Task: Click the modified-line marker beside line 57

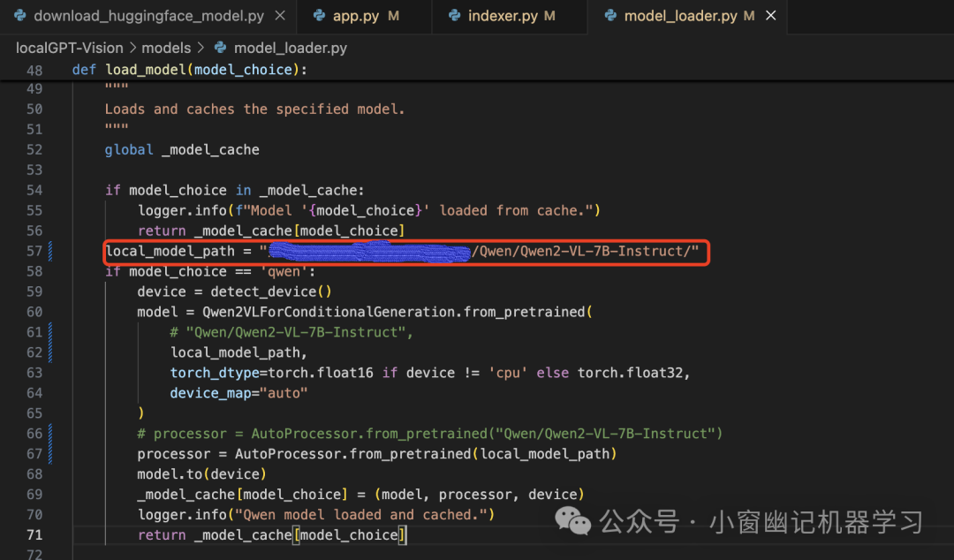Action: coord(49,251)
